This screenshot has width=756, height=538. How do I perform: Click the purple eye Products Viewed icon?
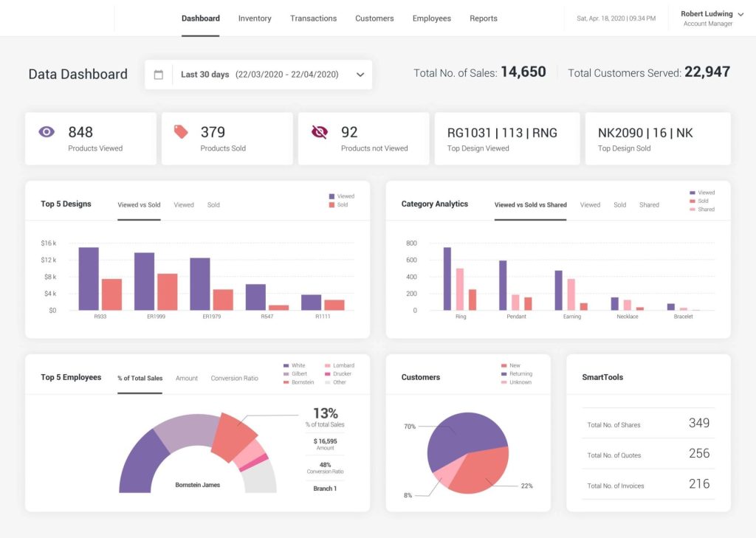coord(47,132)
